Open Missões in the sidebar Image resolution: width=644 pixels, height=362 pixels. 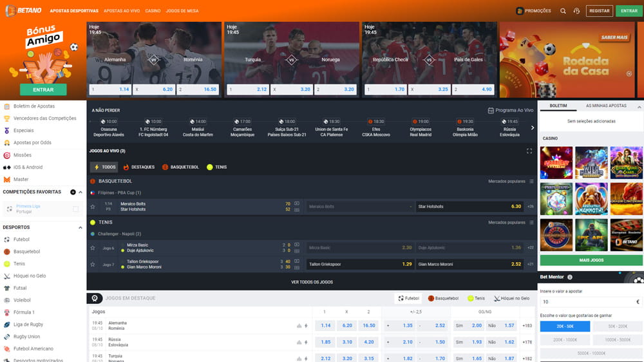(x=22, y=155)
